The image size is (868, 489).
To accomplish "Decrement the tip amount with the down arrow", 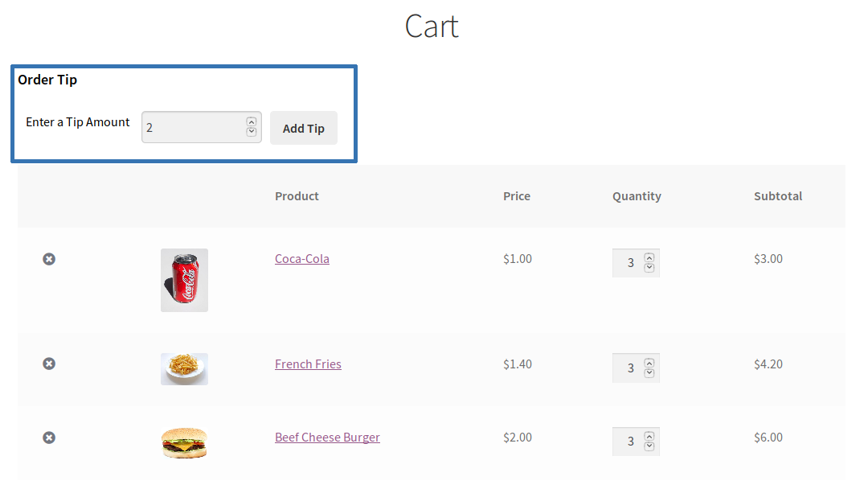I will tap(250, 132).
